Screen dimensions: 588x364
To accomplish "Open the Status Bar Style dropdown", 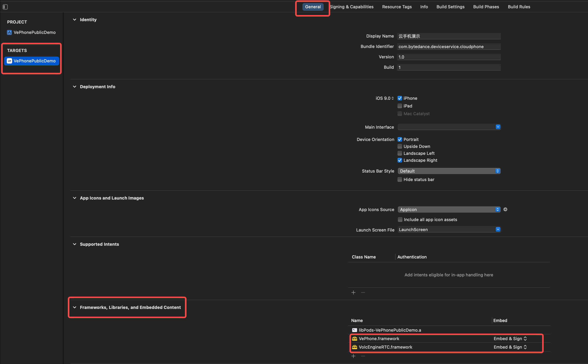I will [449, 171].
